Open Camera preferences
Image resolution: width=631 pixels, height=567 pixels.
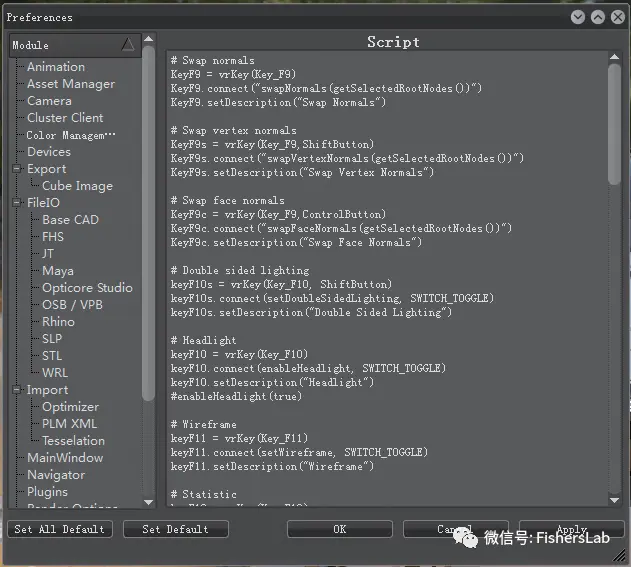point(49,101)
